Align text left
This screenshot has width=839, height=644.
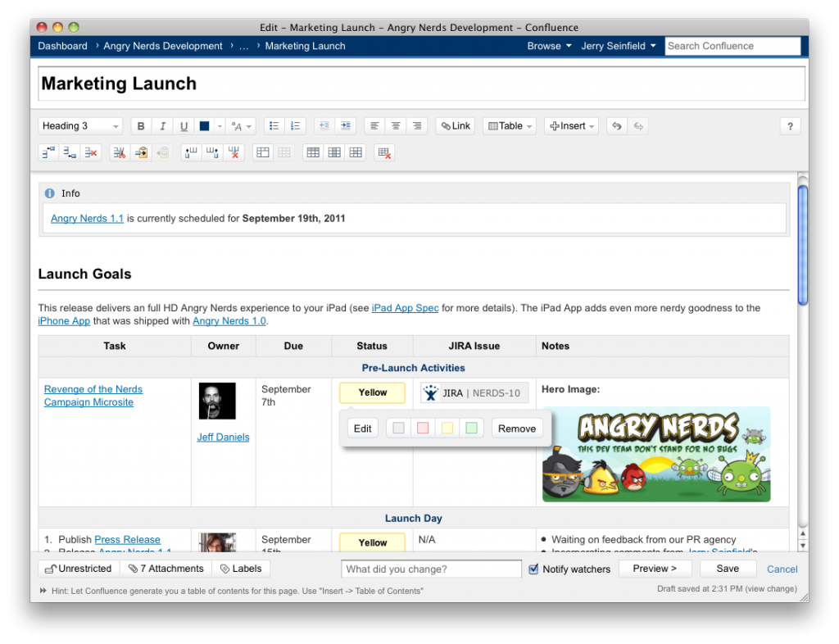[374, 126]
